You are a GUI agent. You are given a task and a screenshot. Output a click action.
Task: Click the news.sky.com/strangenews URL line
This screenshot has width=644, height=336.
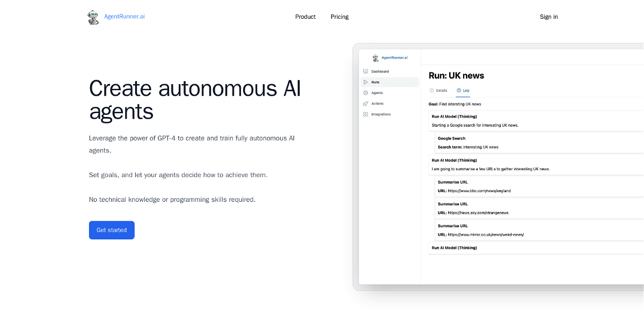click(x=473, y=213)
